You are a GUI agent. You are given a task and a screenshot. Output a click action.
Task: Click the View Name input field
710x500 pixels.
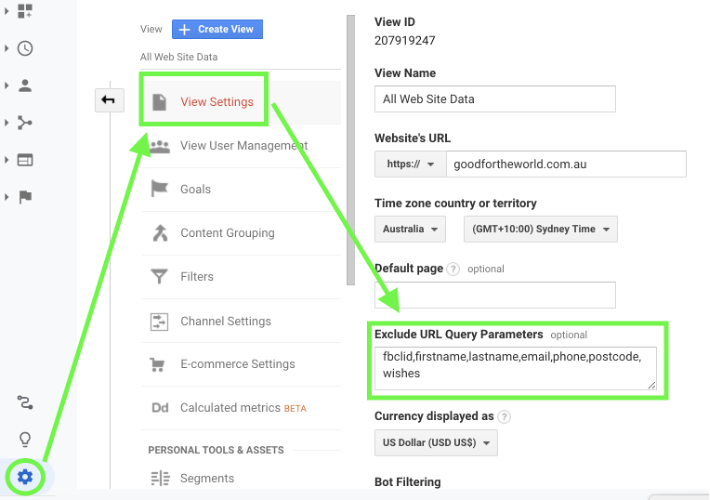495,99
